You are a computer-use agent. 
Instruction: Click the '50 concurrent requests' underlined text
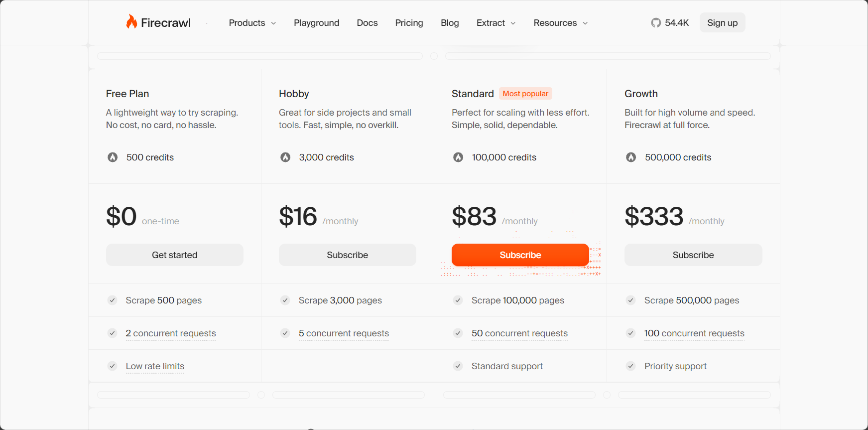point(519,333)
